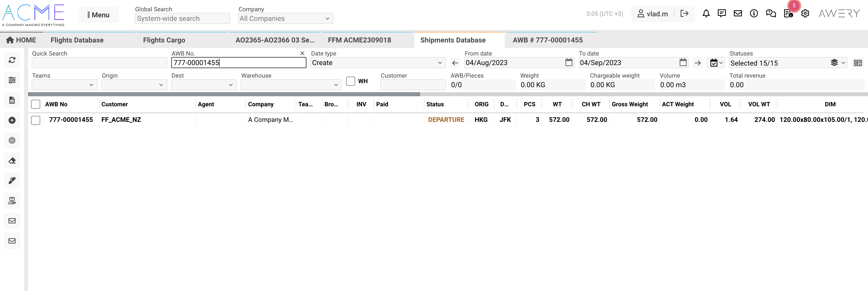Screen dimensions: 868x291
Task: Toggle select-all checkbox in table header
Action: [x=36, y=104]
